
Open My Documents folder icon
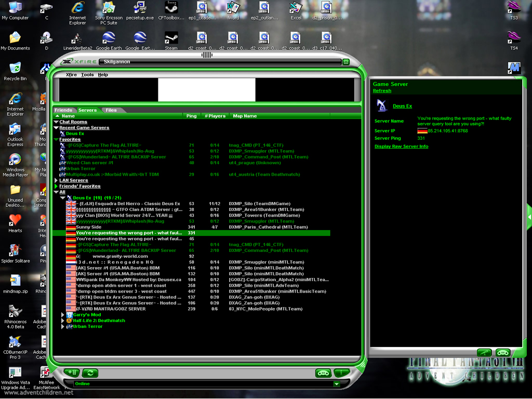pos(15,41)
